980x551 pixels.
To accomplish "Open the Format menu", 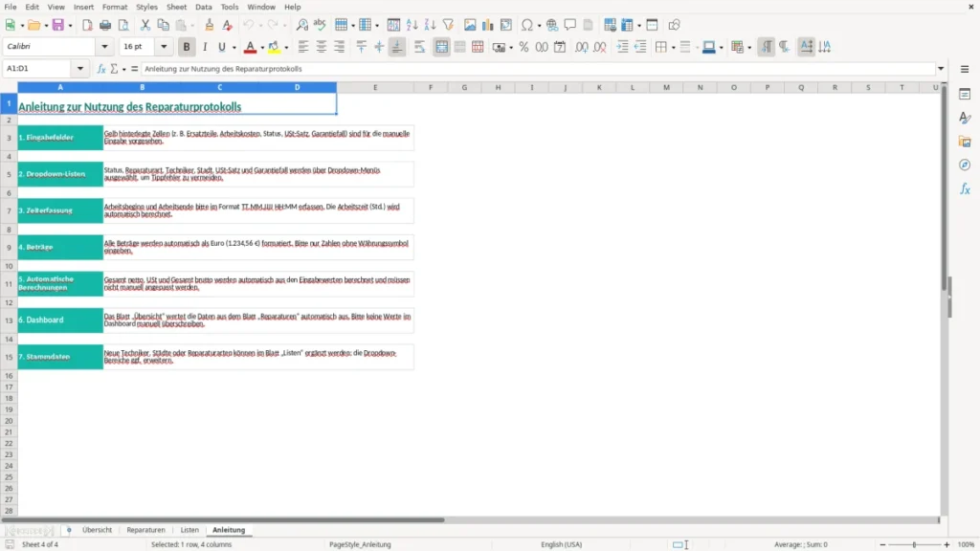I will point(115,7).
